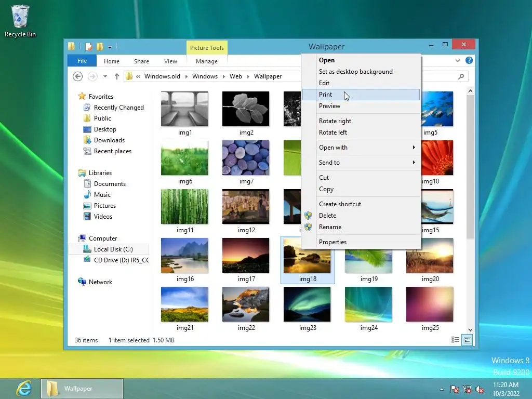Click the search magnifier icon
The image size is (532, 399).
[461, 76]
